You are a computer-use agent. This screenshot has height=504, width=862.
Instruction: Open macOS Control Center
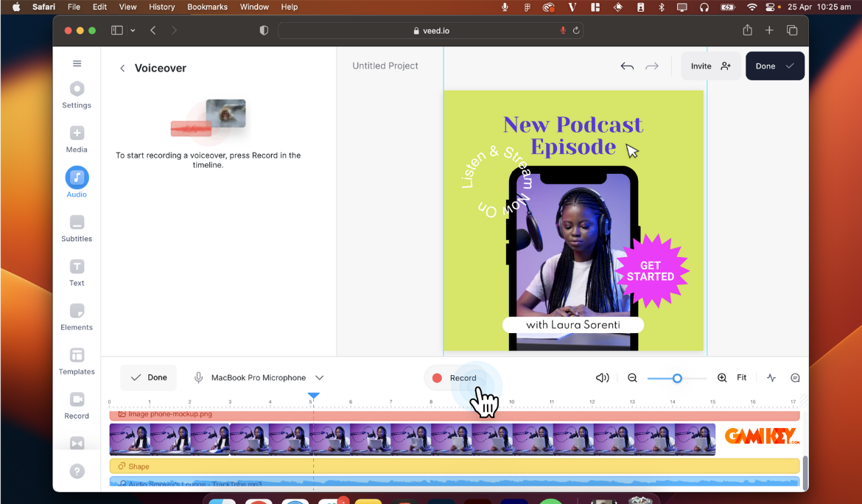pos(770,7)
